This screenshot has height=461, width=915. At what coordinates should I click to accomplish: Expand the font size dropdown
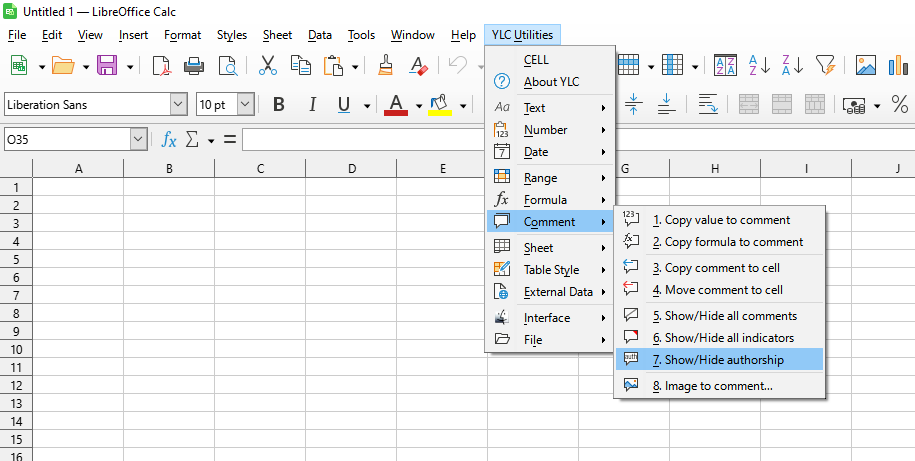pyautogui.click(x=245, y=105)
